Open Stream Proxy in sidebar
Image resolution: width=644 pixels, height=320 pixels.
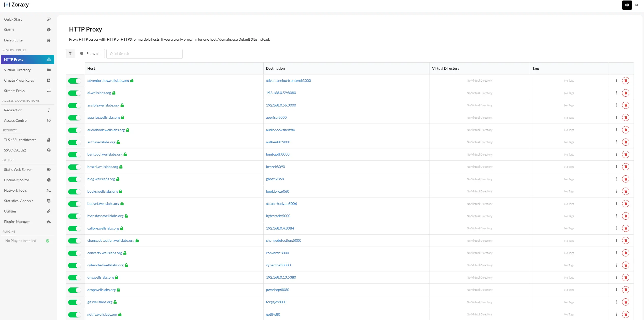tap(27, 91)
